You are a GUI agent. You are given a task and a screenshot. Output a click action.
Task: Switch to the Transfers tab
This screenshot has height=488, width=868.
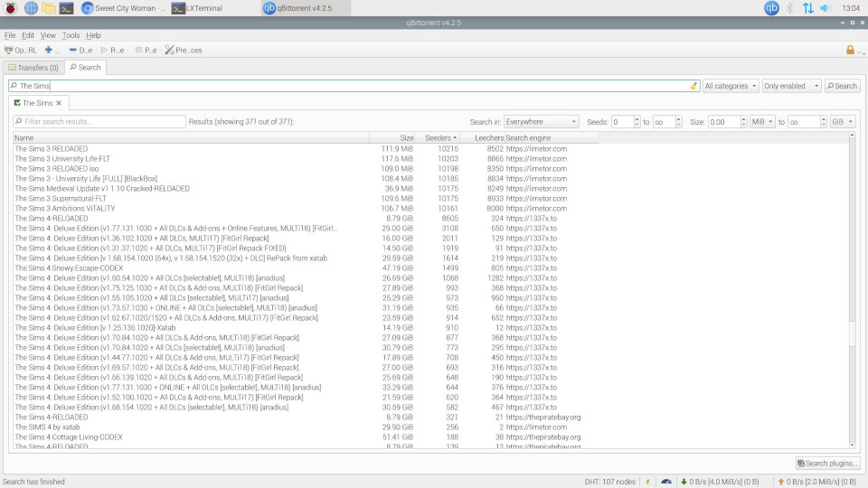[33, 67]
